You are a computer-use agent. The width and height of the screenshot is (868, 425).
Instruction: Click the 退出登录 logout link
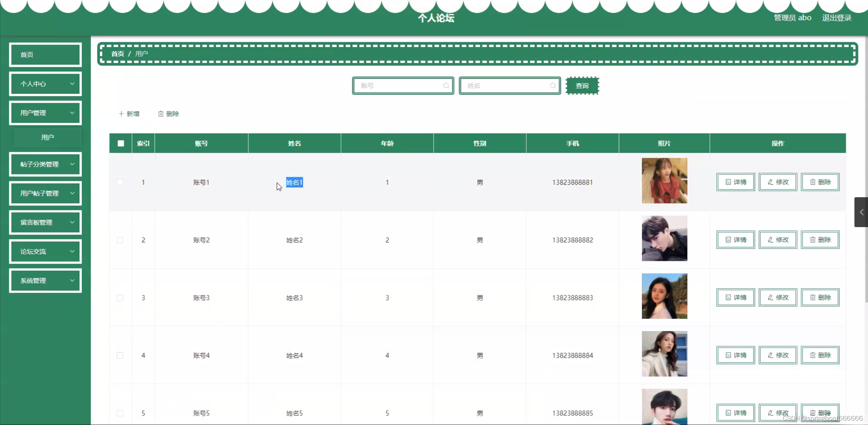point(836,18)
